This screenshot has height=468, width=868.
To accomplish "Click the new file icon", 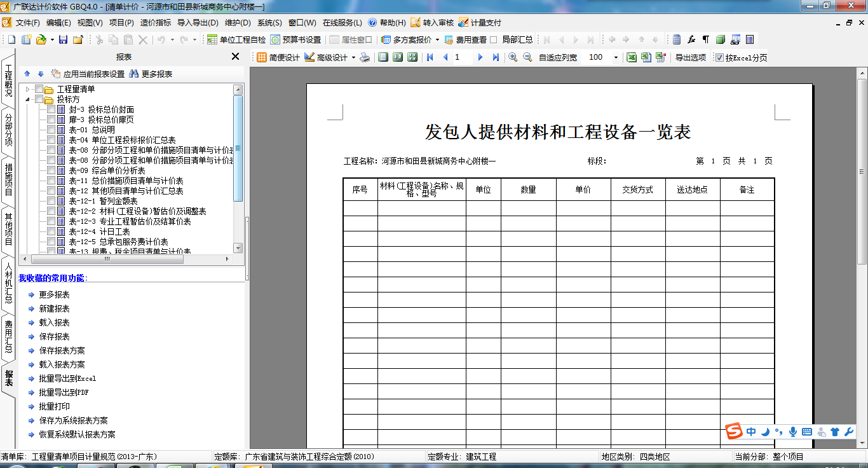I will 11,39.
